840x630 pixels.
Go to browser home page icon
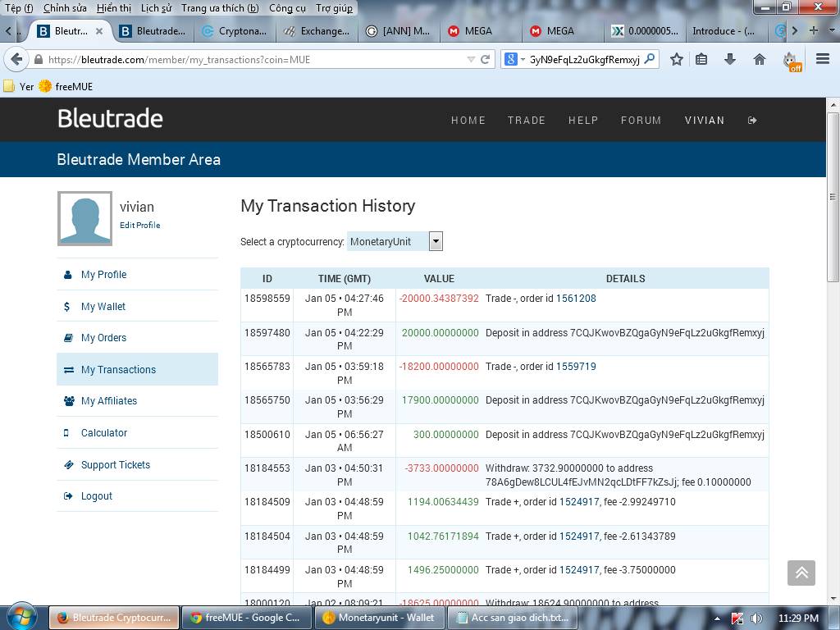click(759, 59)
